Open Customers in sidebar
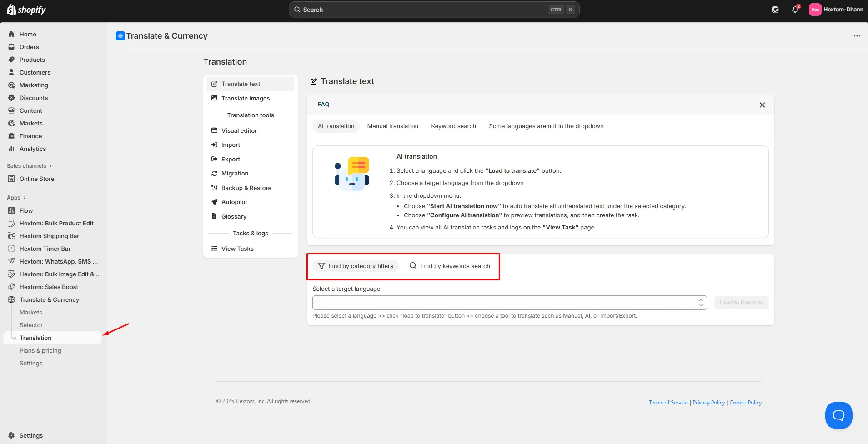Screen dimensions: 868x444 coord(35,72)
